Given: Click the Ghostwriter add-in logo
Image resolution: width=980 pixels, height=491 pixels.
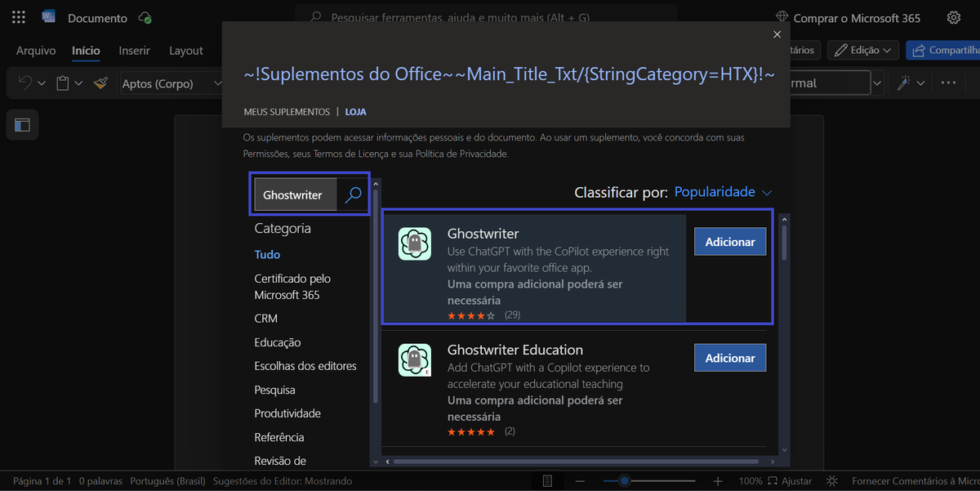Looking at the screenshot, I should [414, 243].
